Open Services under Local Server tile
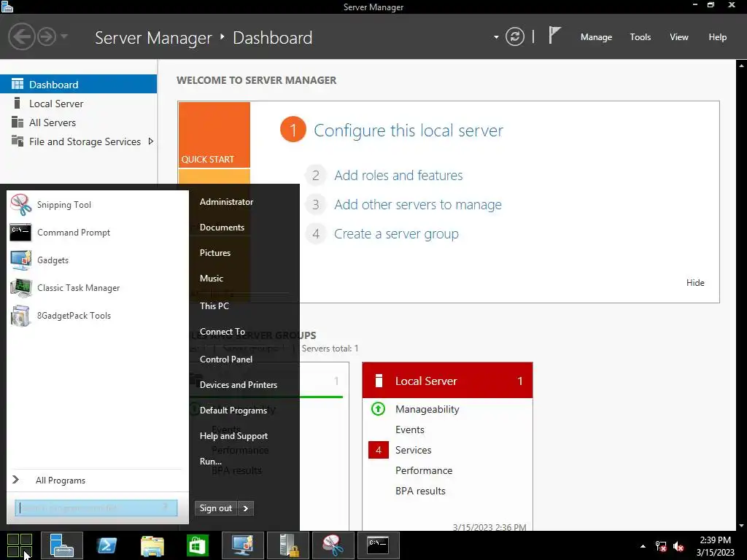 coord(413,450)
